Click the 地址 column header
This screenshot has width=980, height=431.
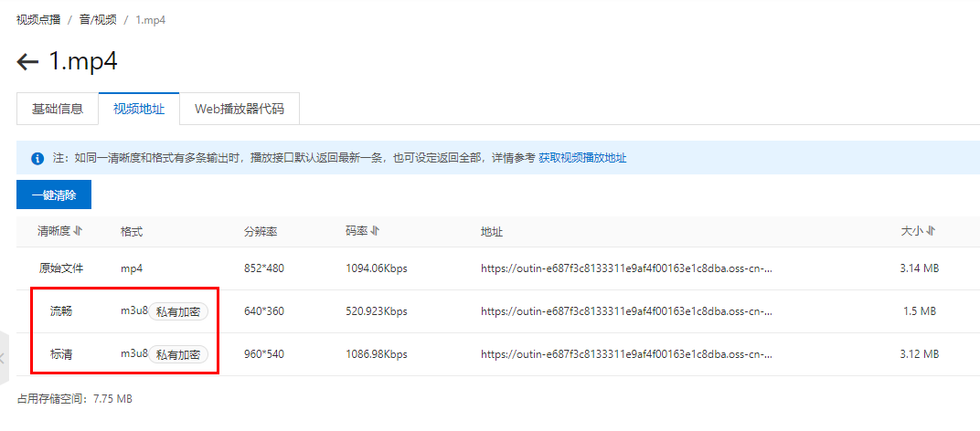click(x=492, y=232)
